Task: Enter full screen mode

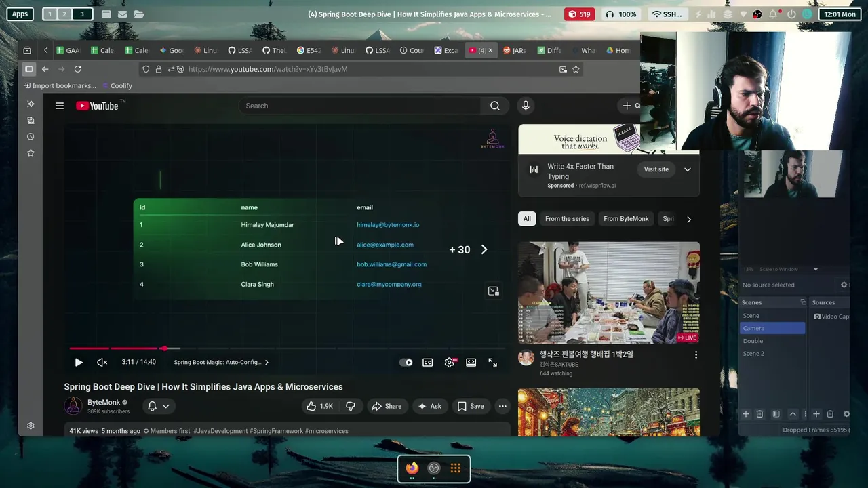Action: (x=493, y=363)
